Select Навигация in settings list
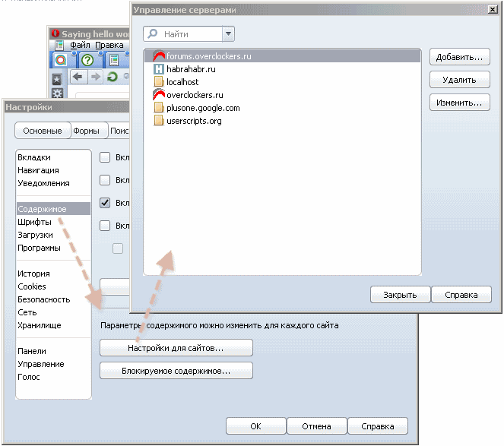 coord(53,170)
